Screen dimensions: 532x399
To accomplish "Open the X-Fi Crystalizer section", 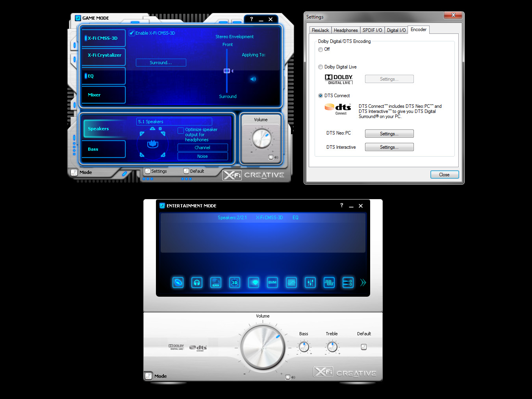I will click(x=104, y=57).
